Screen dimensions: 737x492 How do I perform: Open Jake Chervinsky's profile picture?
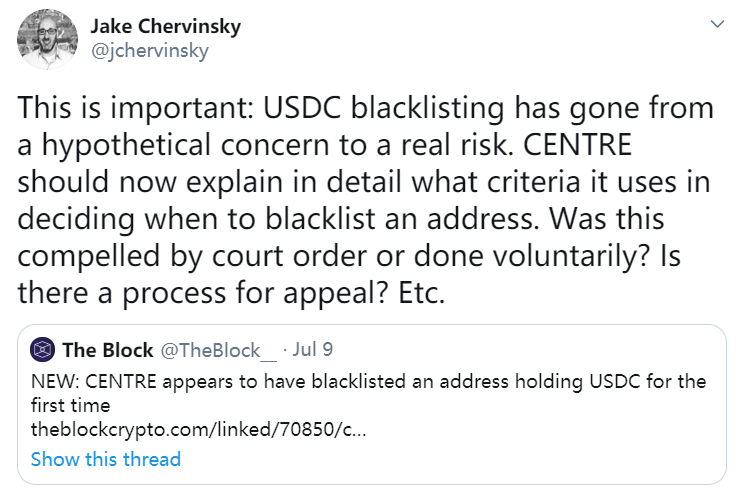(45, 39)
